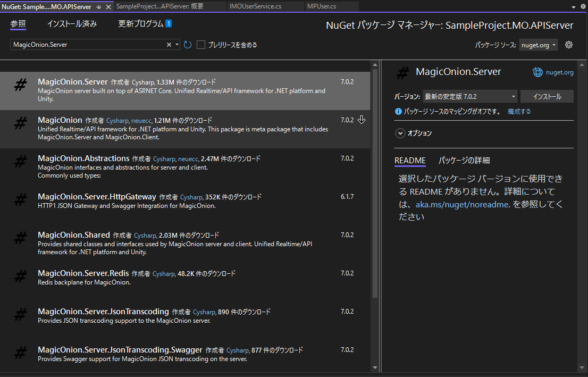The width and height of the screenshot is (588, 377).
Task: Close the NuGet SampleProject tab
Action: (x=108, y=7)
